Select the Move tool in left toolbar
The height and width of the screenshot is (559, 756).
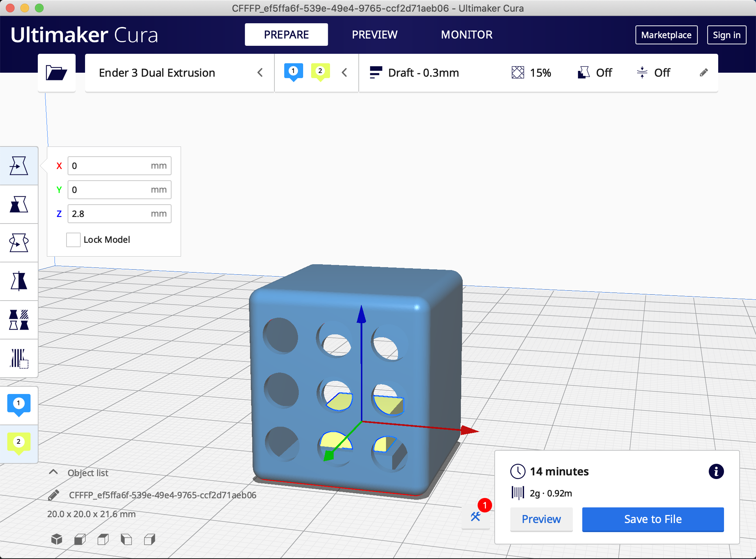(19, 166)
